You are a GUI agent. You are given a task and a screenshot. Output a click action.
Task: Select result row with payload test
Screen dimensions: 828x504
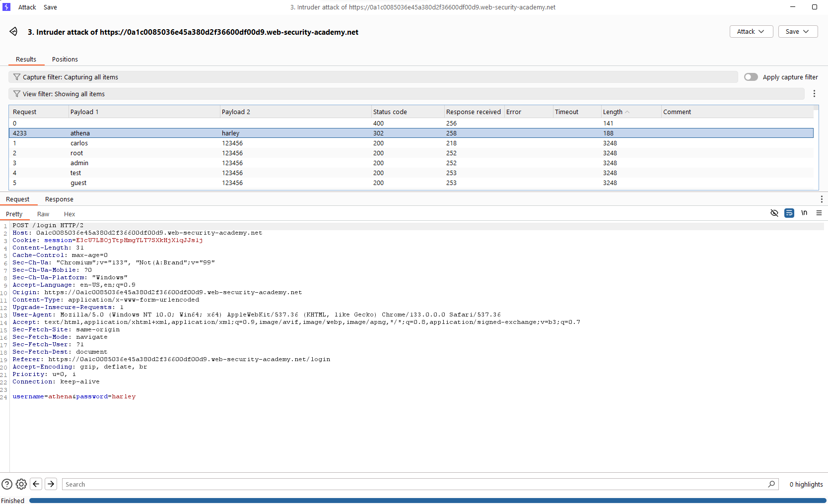pos(411,173)
